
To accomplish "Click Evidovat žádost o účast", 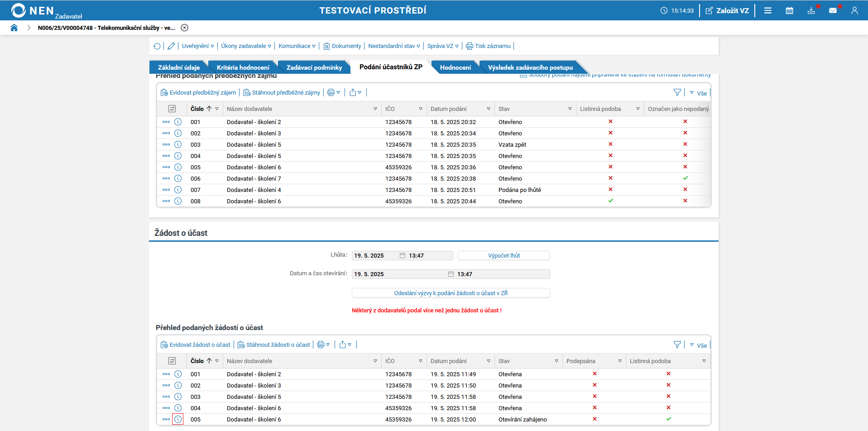I will (x=196, y=345).
